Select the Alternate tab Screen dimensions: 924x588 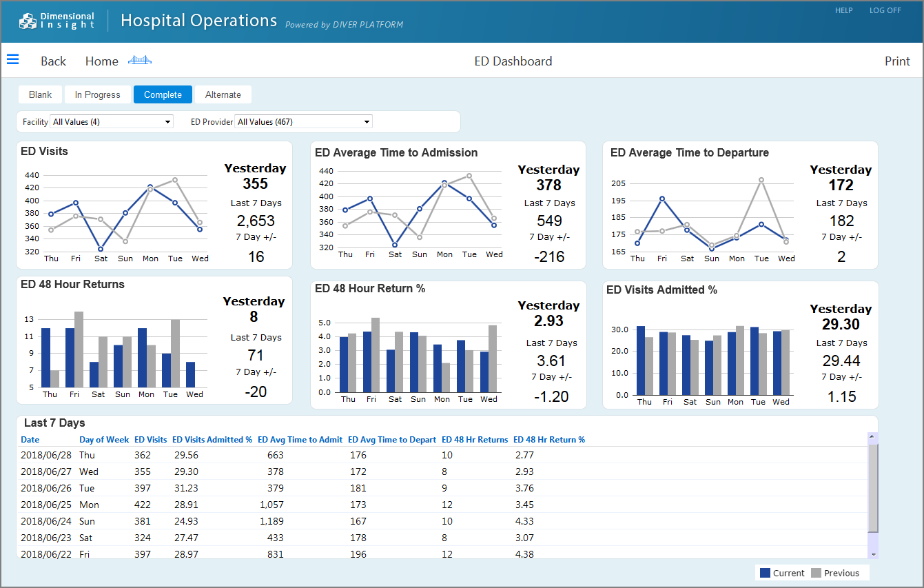pyautogui.click(x=223, y=94)
